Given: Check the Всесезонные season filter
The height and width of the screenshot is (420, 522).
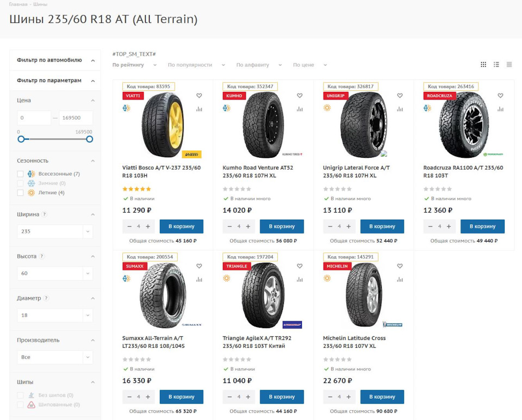Looking at the screenshot, I should pyautogui.click(x=21, y=174).
